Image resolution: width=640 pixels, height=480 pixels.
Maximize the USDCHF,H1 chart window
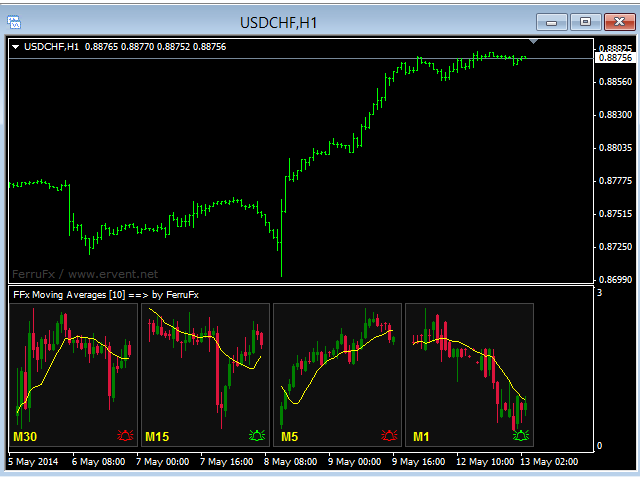[585, 21]
